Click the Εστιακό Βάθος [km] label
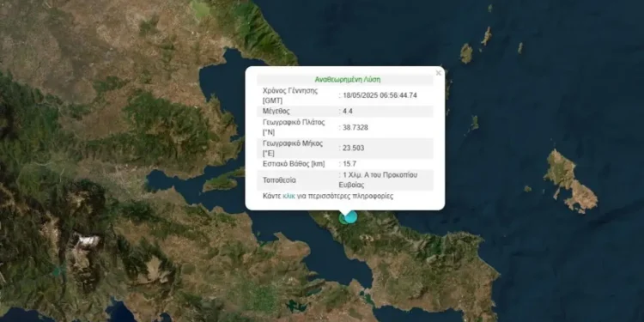 (x=294, y=164)
